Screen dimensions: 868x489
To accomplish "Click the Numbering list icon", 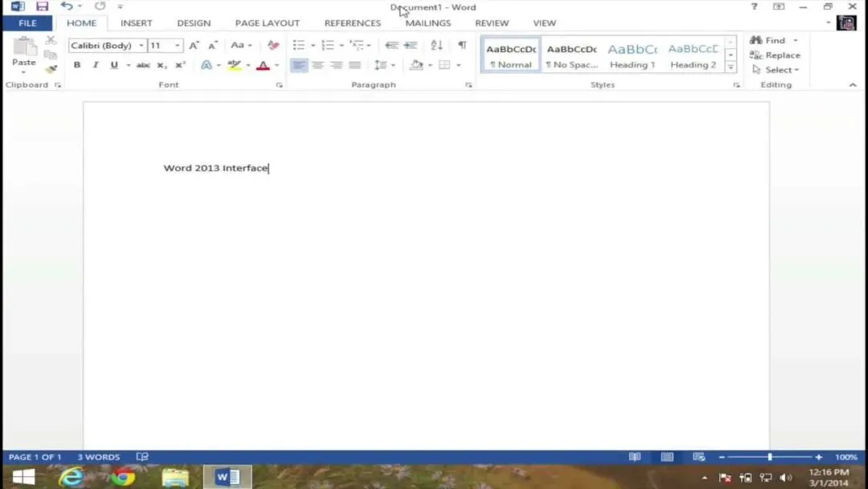I will [x=328, y=45].
